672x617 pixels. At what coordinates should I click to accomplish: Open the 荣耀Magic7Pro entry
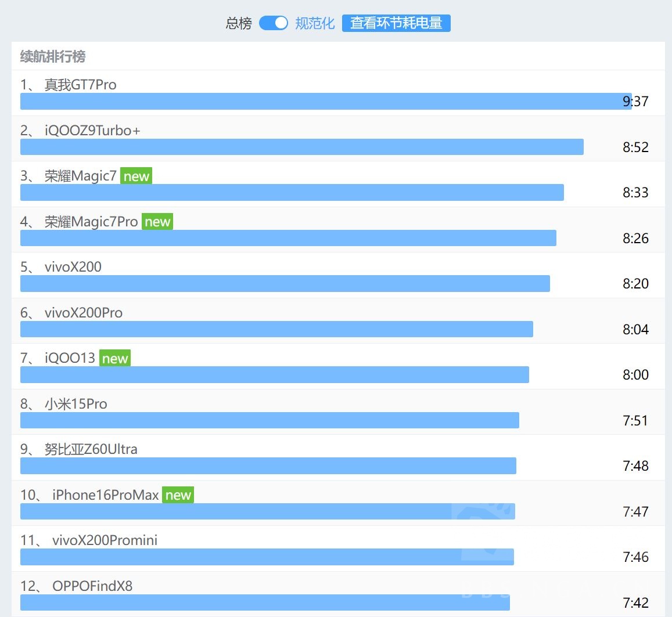pyautogui.click(x=90, y=222)
